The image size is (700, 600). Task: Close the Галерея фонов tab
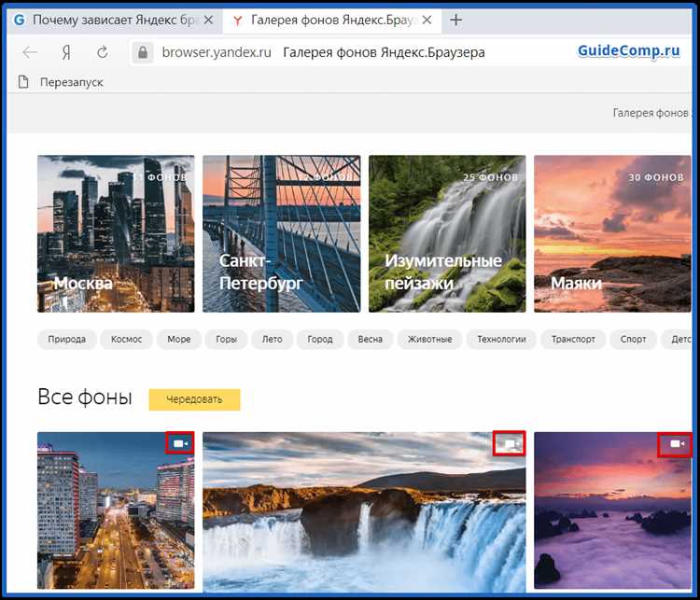427,20
